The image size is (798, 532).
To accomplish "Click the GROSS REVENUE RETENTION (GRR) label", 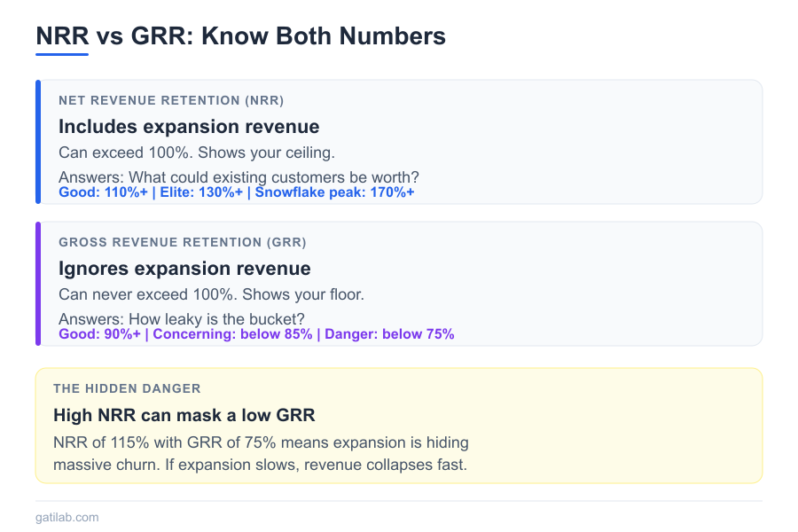I will click(182, 242).
